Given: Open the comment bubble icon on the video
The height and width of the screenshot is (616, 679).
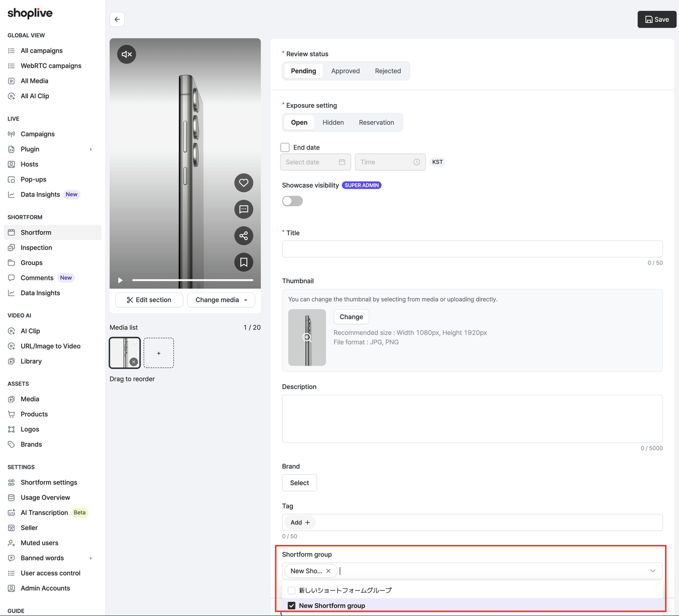Looking at the screenshot, I should (244, 209).
